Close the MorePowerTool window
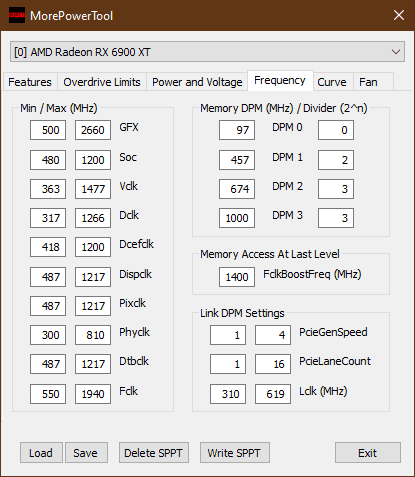 click(x=399, y=15)
